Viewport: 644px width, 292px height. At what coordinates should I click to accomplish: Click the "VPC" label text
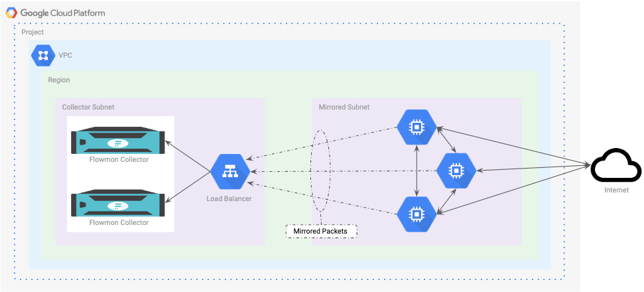coord(65,55)
